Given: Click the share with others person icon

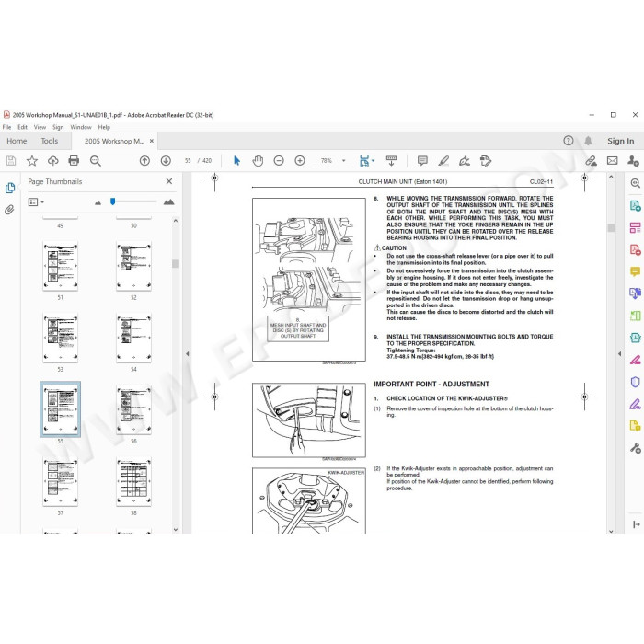Looking at the screenshot, I should pyautogui.click(x=633, y=161).
